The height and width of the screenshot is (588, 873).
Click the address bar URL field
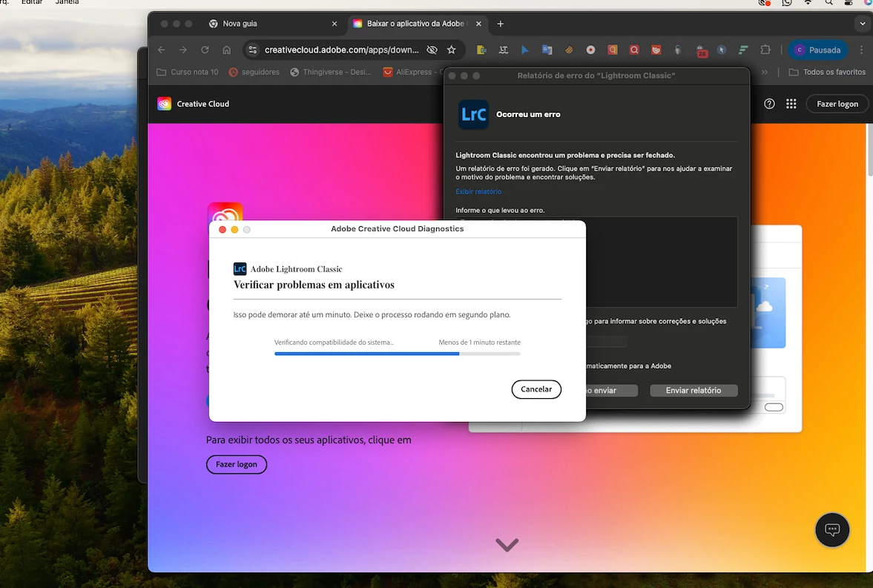pyautogui.click(x=341, y=50)
